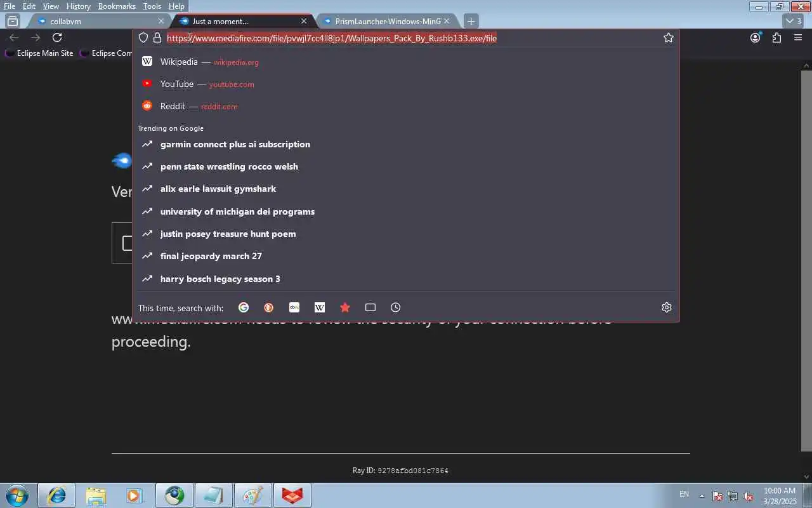
Task: Bookmark this page with the star
Action: [x=668, y=37]
